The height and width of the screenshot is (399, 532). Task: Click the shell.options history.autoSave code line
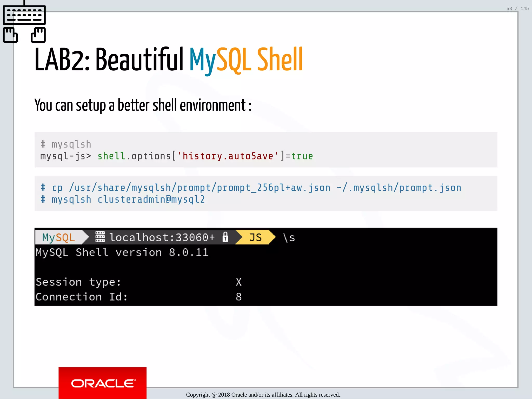177,156
